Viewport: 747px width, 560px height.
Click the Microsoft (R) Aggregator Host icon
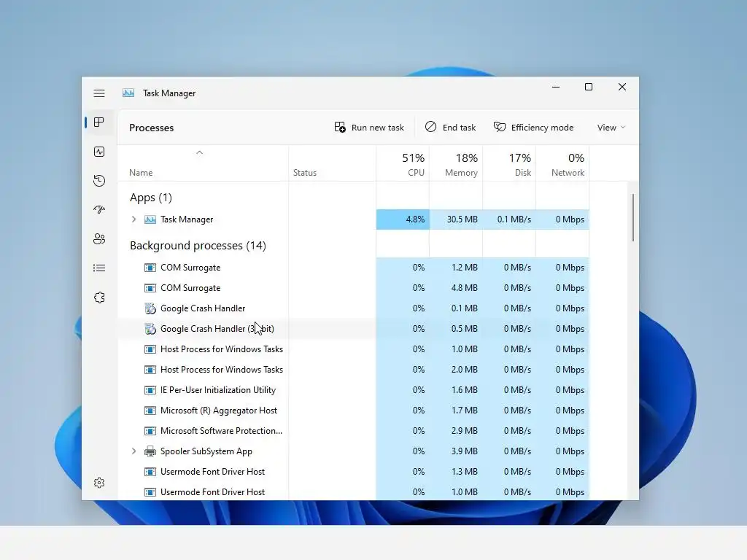click(x=150, y=411)
